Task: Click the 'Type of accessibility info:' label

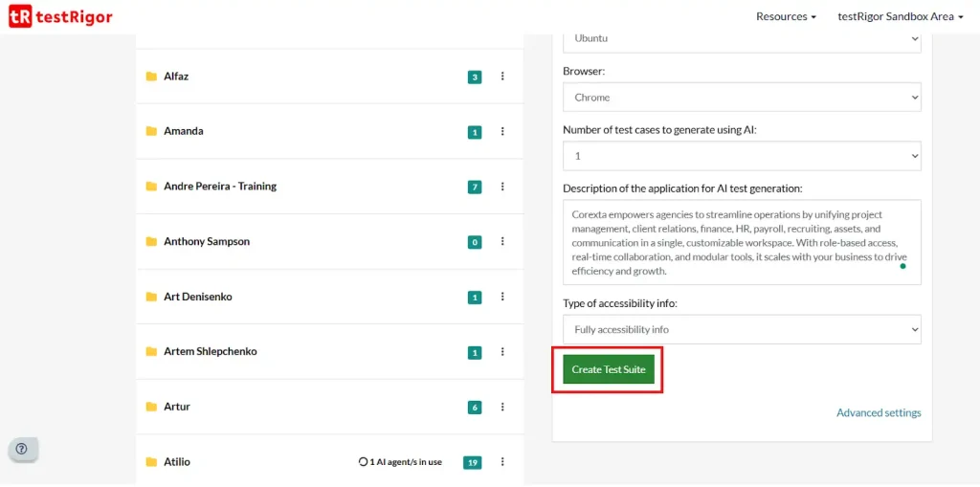Action: 620,304
